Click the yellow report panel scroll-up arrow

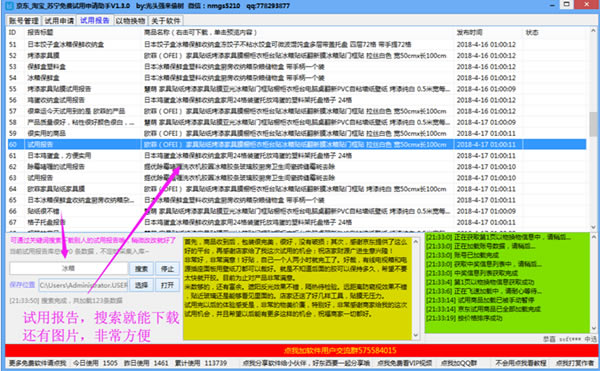point(416,242)
